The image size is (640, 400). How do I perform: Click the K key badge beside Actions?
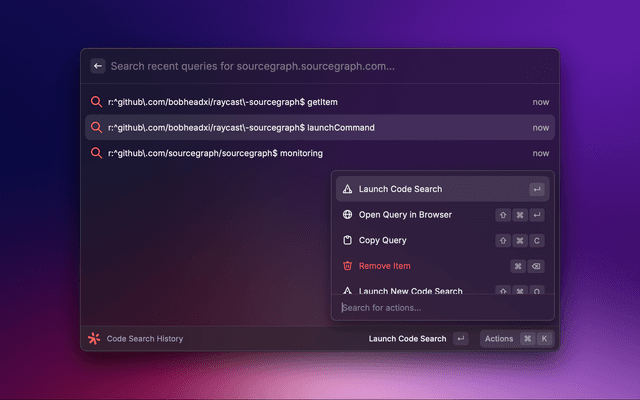(544, 339)
